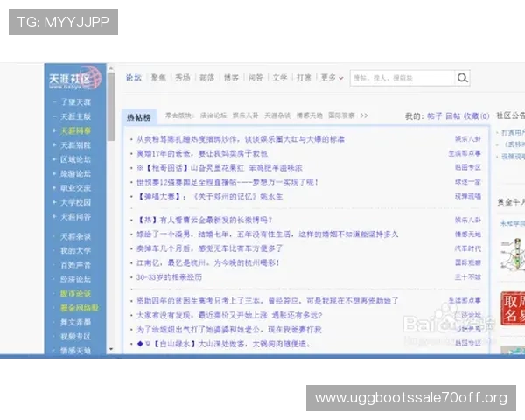Click inside the search text box
The image size is (525, 420).
(402, 78)
